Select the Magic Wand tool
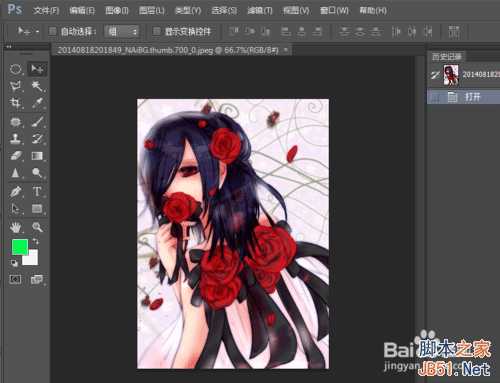 click(x=37, y=86)
